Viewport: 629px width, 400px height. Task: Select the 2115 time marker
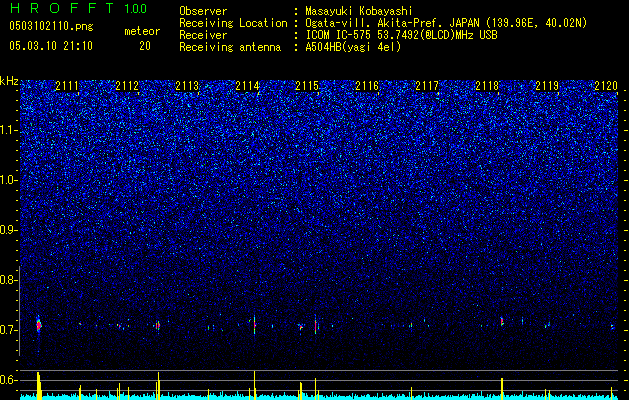tap(307, 86)
